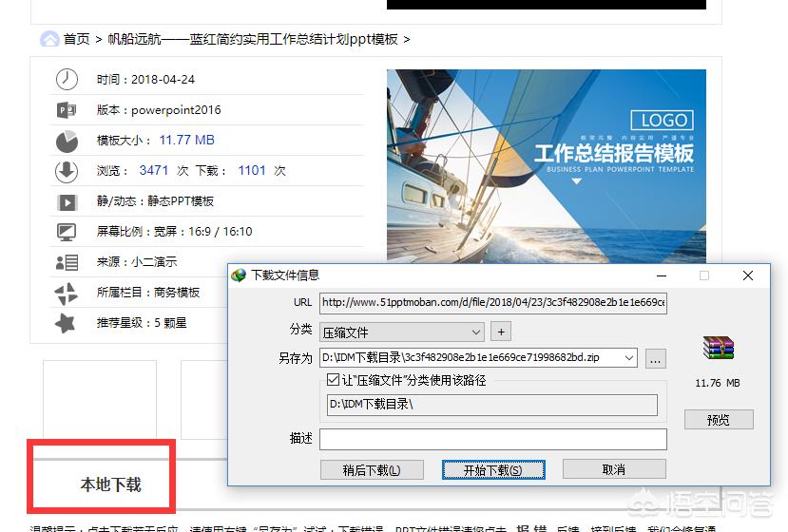788x532 pixels.
Task: Expand the 另存为 path dropdown arrow
Action: (x=628, y=358)
